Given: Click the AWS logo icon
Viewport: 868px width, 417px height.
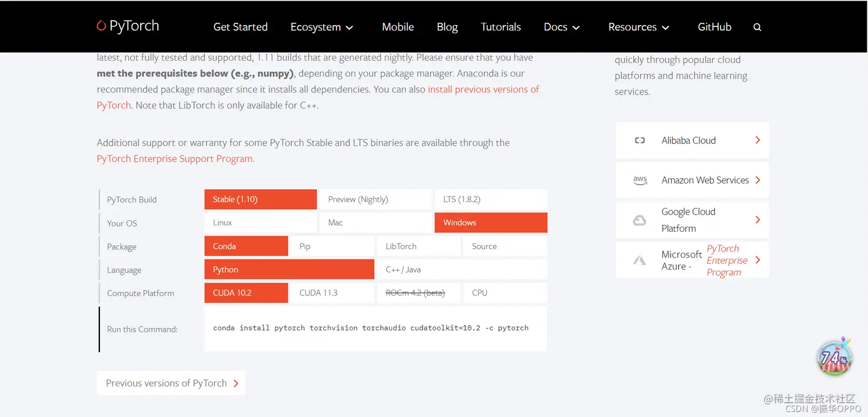Looking at the screenshot, I should tap(640, 180).
